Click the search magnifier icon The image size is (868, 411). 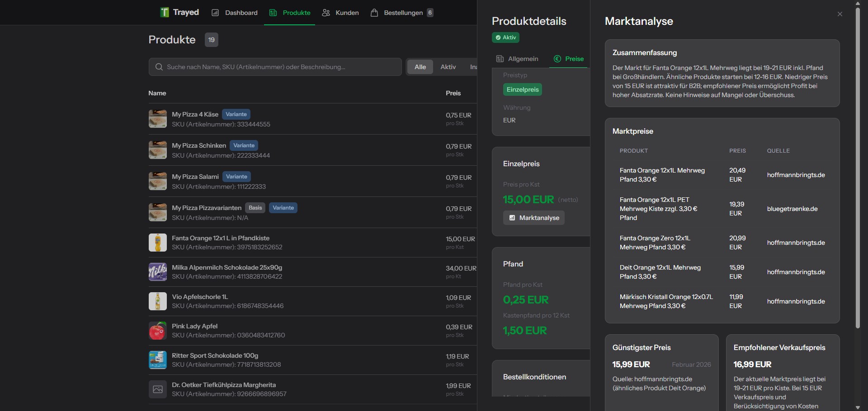pos(159,67)
